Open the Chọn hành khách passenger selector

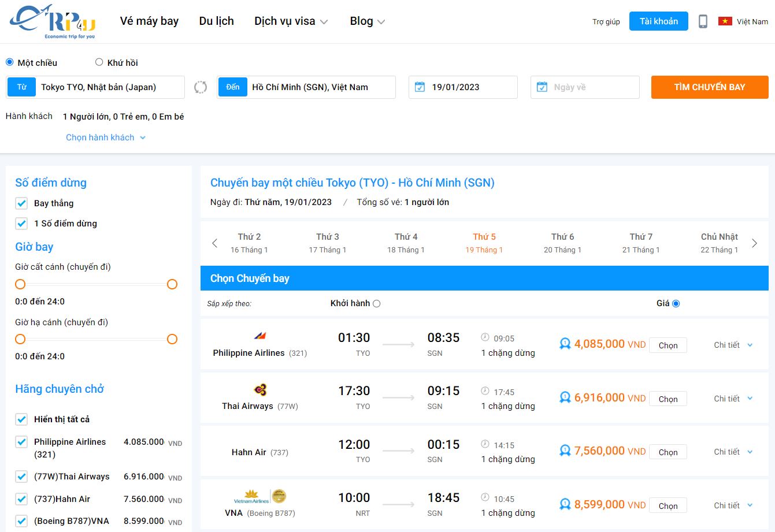(105, 137)
